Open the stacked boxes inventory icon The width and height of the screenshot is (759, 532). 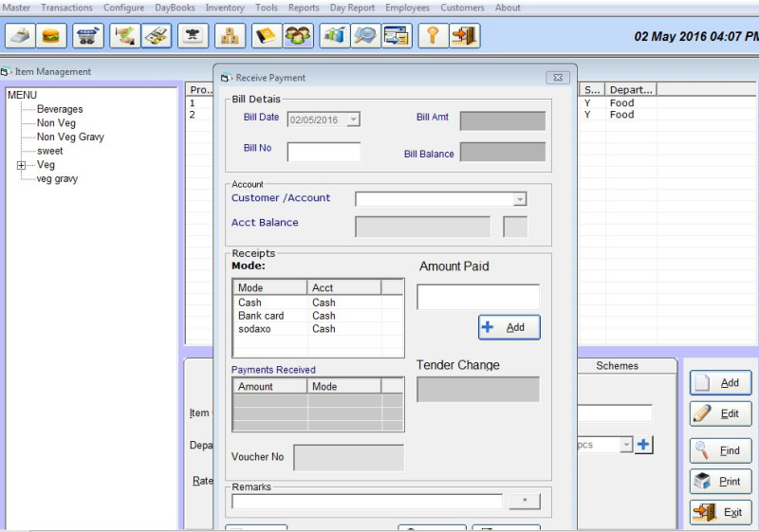(x=230, y=36)
